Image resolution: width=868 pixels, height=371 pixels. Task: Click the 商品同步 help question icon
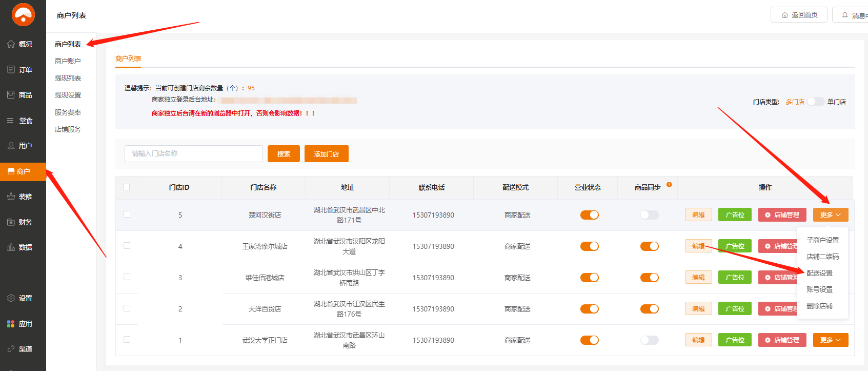tap(669, 185)
